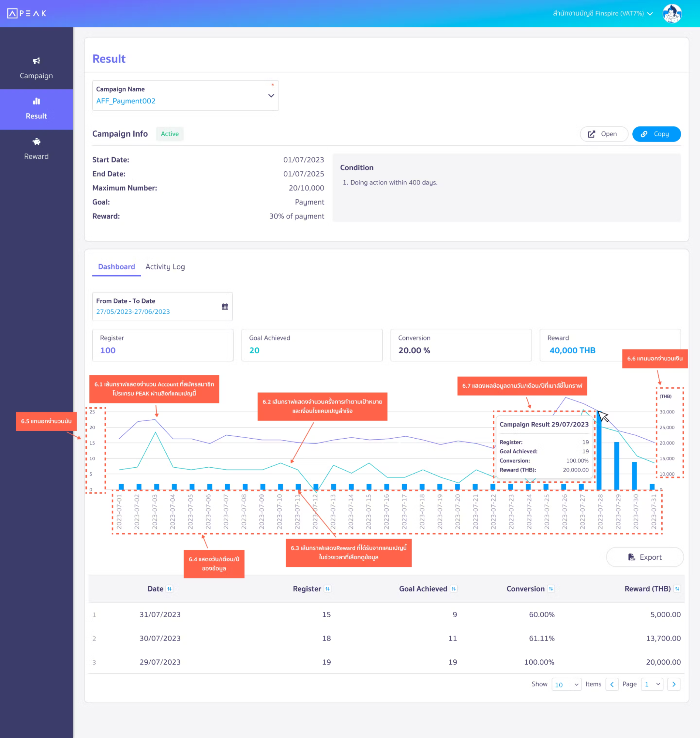700x738 pixels.
Task: Click the 2023-07-30 bar in chart
Action: tap(634, 476)
